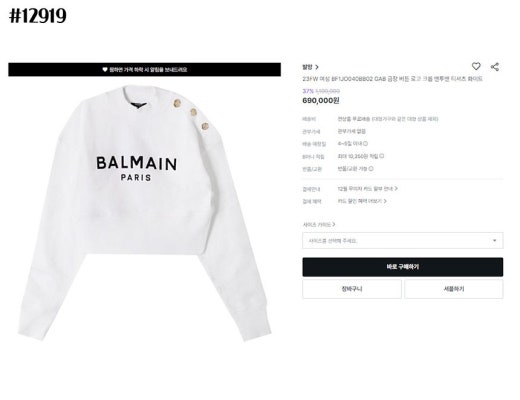Click the 바로 구매하기 button
The height and width of the screenshot is (400, 520).
403,267
